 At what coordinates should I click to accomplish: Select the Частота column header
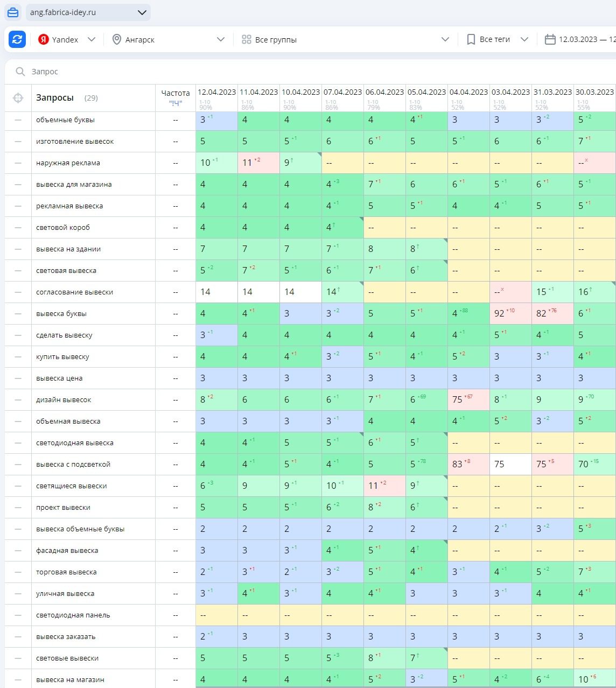[x=176, y=93]
